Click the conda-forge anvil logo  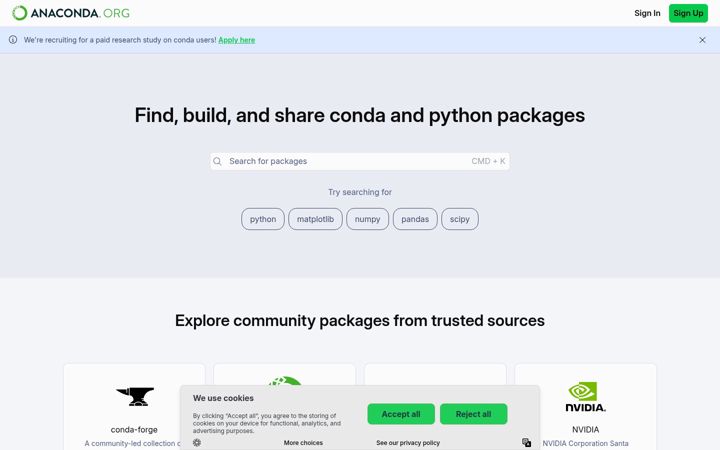coord(135,396)
